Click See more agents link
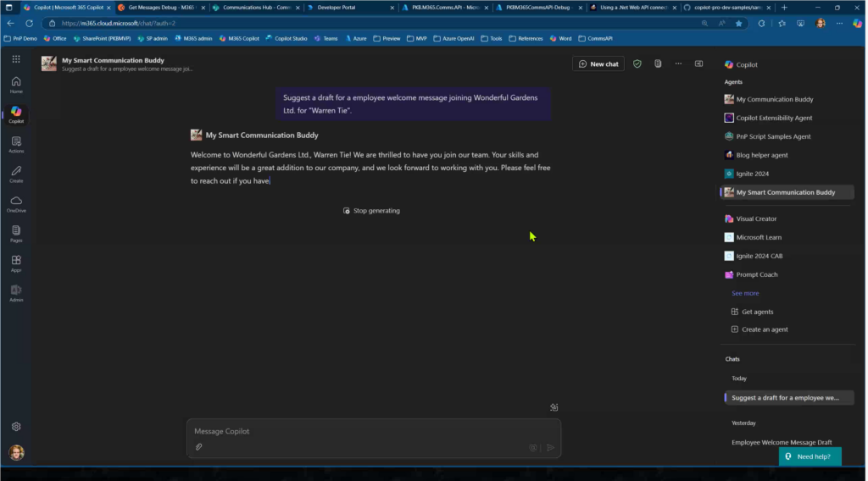868x481 pixels. [x=745, y=293]
